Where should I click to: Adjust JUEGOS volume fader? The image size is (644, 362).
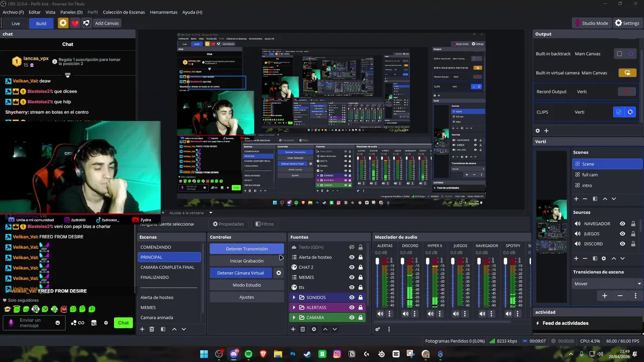(x=453, y=261)
